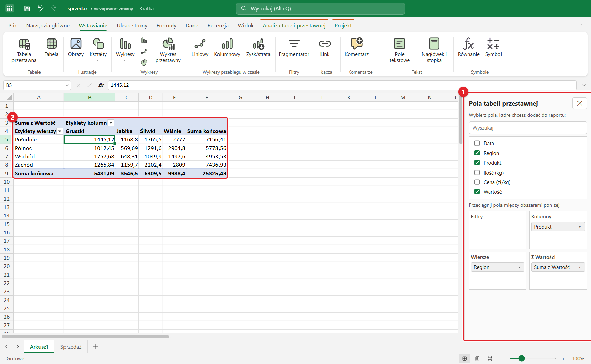This screenshot has width=591, height=364.
Task: Expand the Kształty shapes dropdown
Action: point(98,61)
